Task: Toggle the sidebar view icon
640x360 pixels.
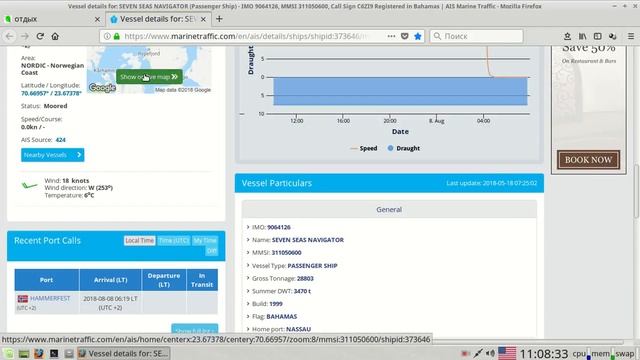Action: click(598, 36)
